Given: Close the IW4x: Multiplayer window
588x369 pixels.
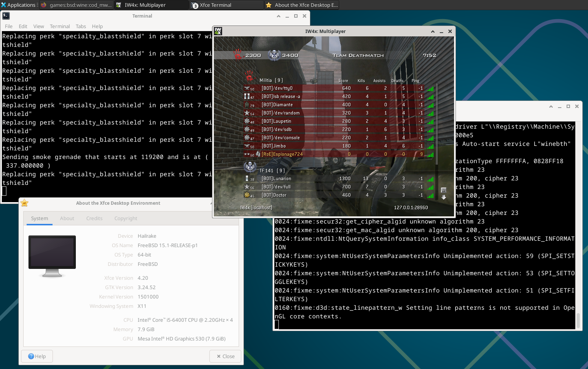Looking at the screenshot, I should (450, 31).
